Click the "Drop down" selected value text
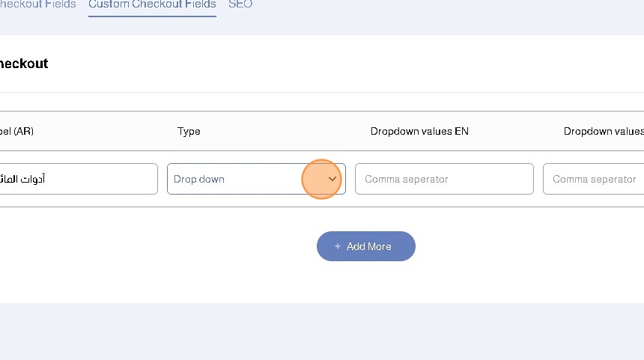 click(199, 180)
